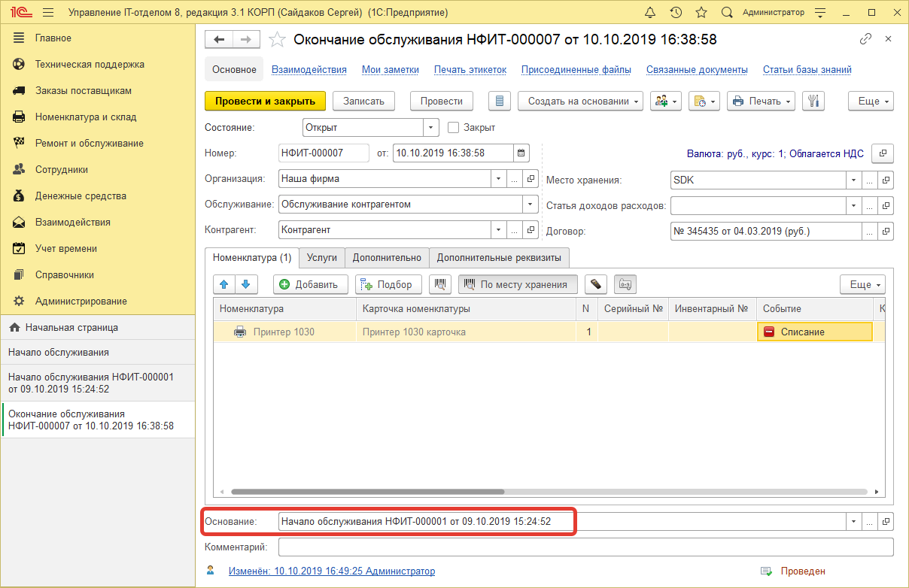Click inside the Комментарий input field

click(x=527, y=546)
